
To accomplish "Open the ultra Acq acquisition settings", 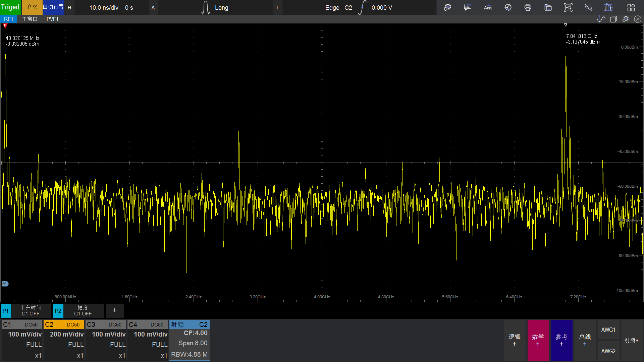I will [488, 7].
